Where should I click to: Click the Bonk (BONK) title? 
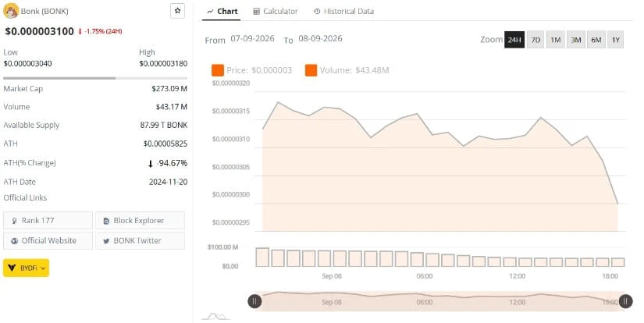coord(44,11)
